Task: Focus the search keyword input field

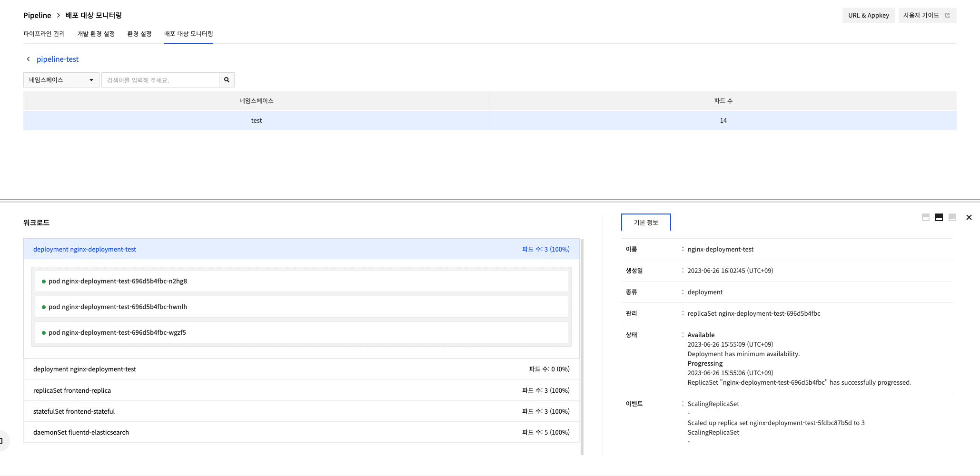Action: click(x=160, y=80)
